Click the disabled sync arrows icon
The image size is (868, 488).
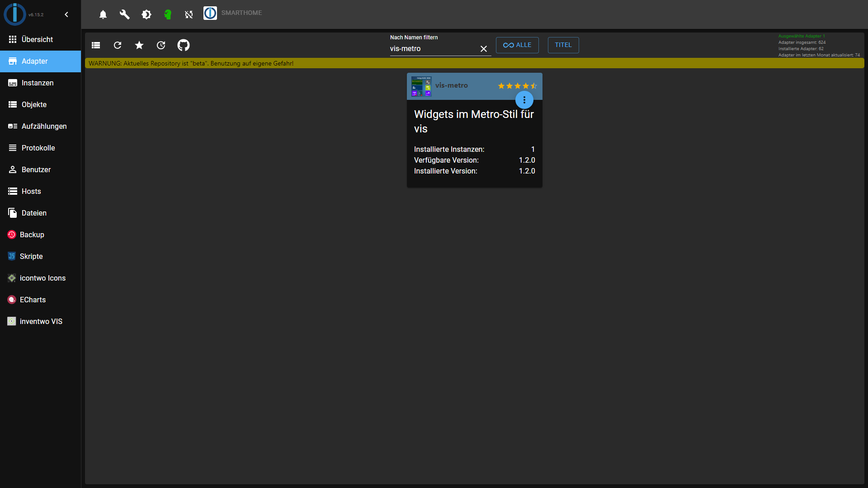click(189, 14)
